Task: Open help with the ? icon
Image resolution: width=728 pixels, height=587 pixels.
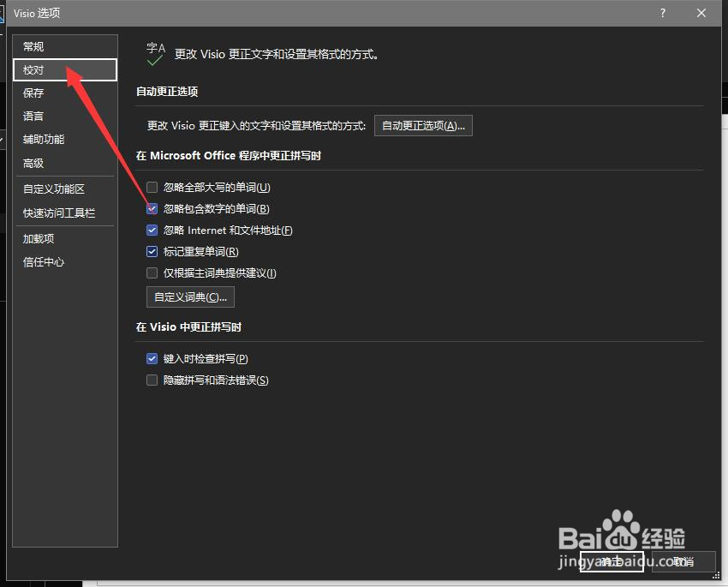Action: coord(663,13)
